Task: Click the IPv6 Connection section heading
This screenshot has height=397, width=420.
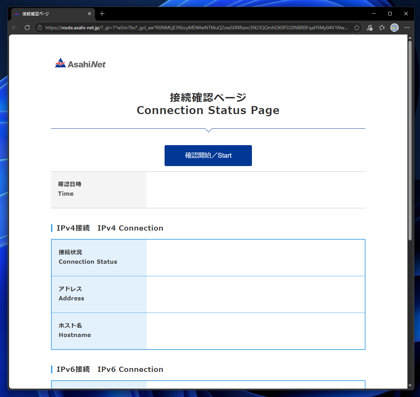Action: tap(110, 369)
